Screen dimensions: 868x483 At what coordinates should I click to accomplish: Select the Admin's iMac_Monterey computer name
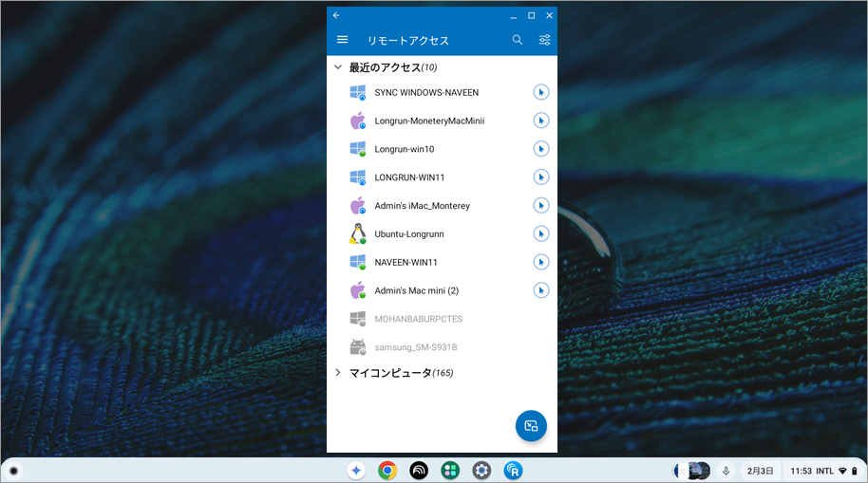(x=422, y=205)
